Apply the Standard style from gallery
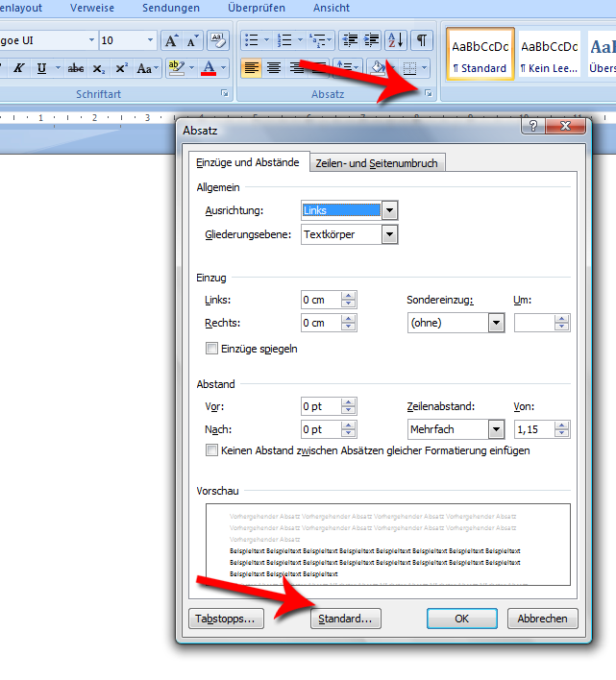 pyautogui.click(x=480, y=54)
